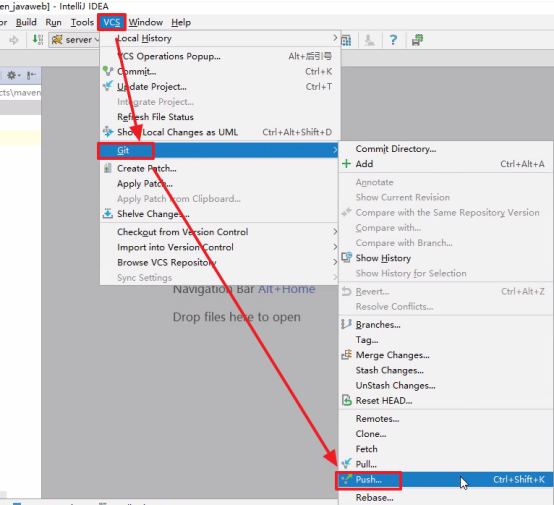Image resolution: width=554 pixels, height=505 pixels.
Task: Select Rebase entry
Action: tap(446, 498)
